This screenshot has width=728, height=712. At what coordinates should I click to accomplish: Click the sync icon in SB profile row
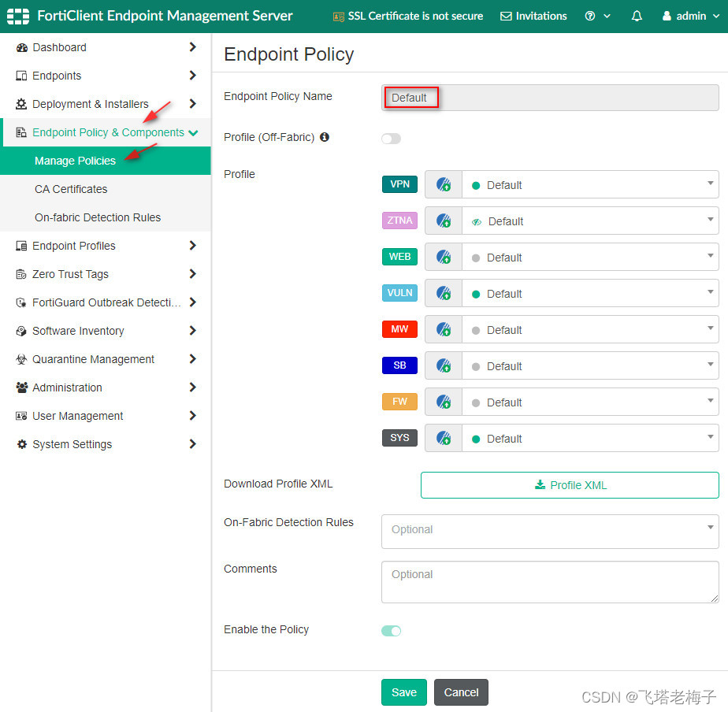point(444,365)
